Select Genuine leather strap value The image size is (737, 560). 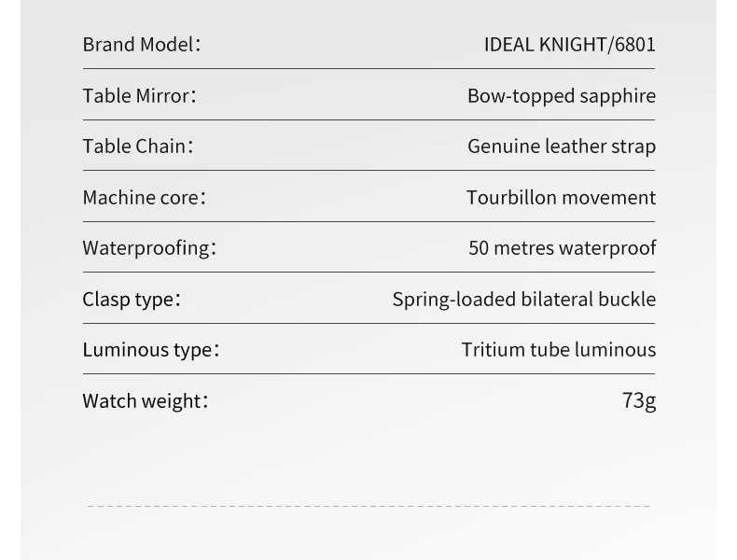[562, 147]
